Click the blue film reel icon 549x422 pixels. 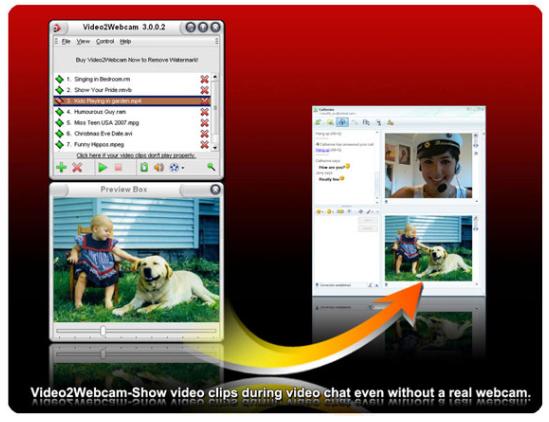click(174, 167)
